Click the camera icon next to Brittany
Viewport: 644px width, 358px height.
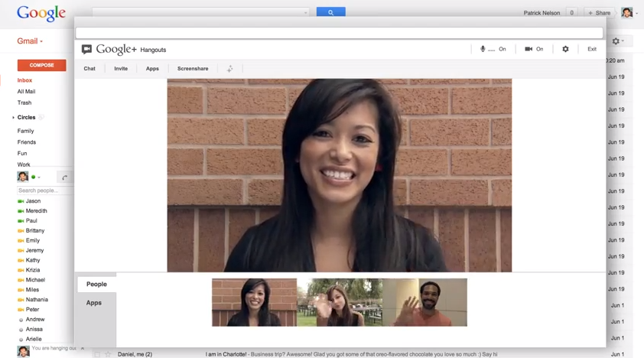[21, 231]
